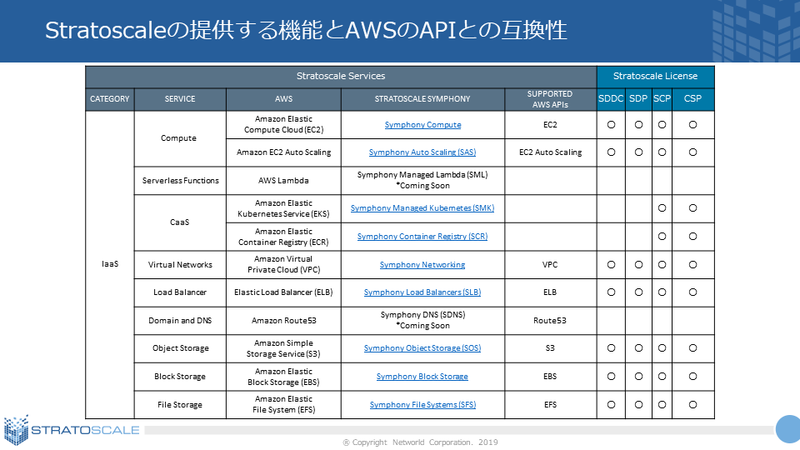This screenshot has height=450, width=800.
Task: Click the Stratoscale logo icon
Action: pyautogui.click(x=16, y=430)
